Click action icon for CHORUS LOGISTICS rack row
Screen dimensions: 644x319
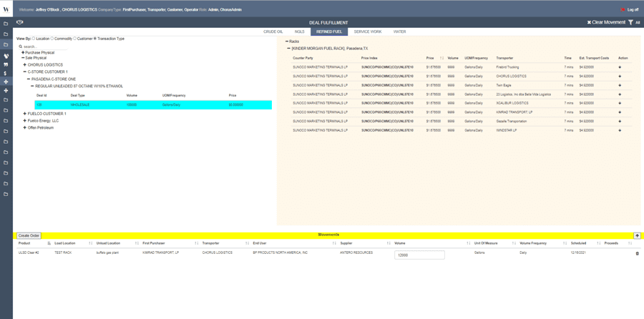(620, 77)
